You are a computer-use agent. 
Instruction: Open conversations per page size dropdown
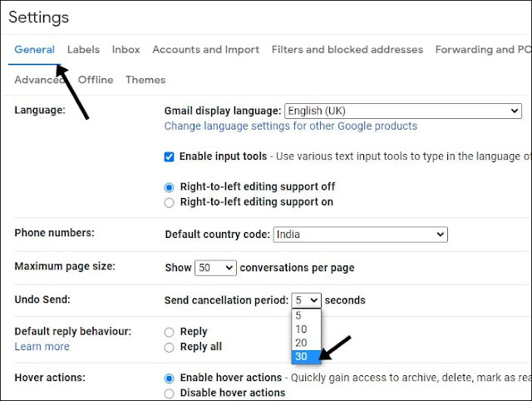click(x=215, y=268)
